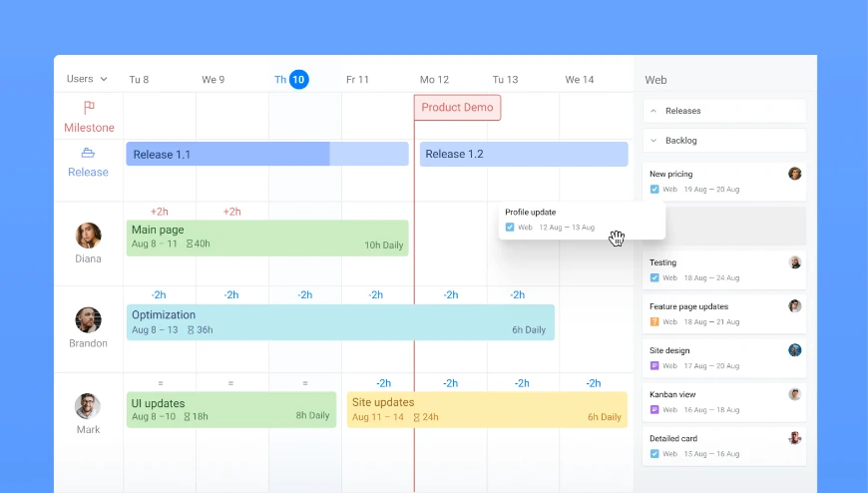Select the Mo 12 day column header

click(435, 80)
